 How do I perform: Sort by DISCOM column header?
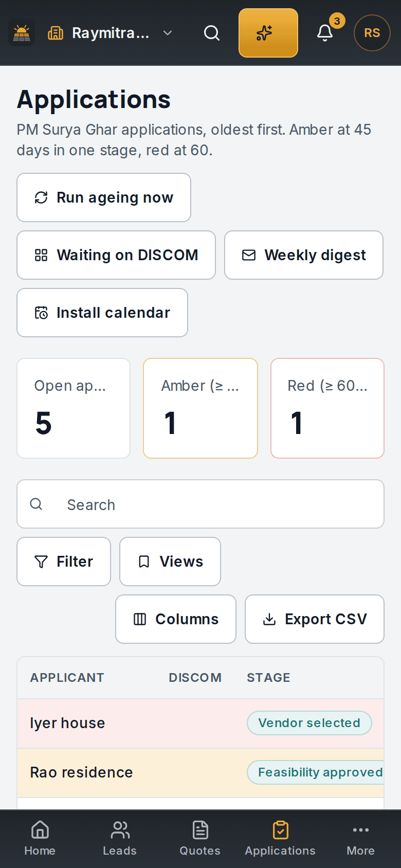pos(195,678)
